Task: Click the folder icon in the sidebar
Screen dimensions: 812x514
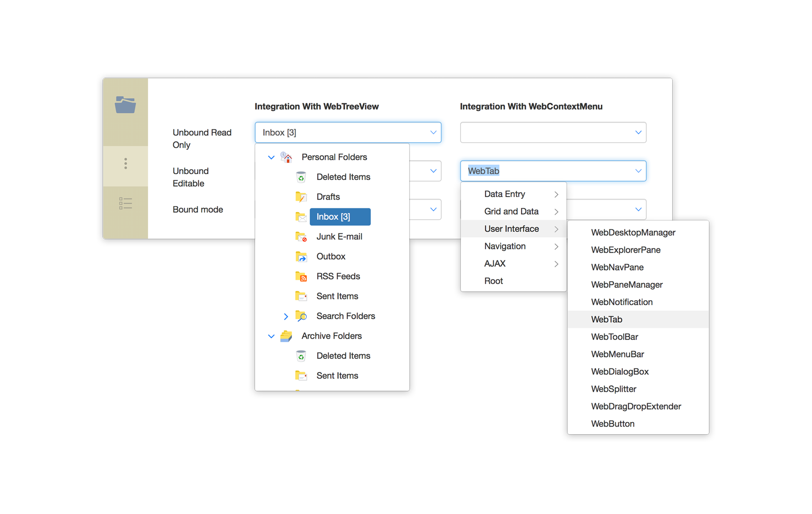Action: click(125, 105)
